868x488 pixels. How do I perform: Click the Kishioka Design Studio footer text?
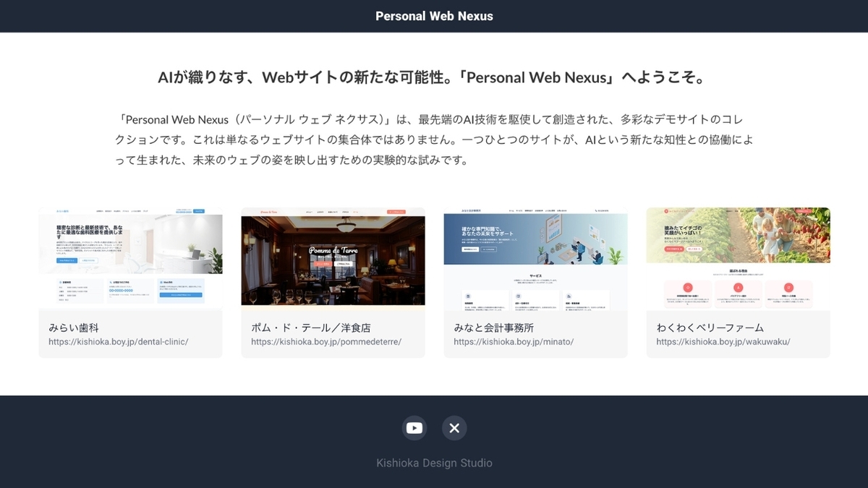434,463
